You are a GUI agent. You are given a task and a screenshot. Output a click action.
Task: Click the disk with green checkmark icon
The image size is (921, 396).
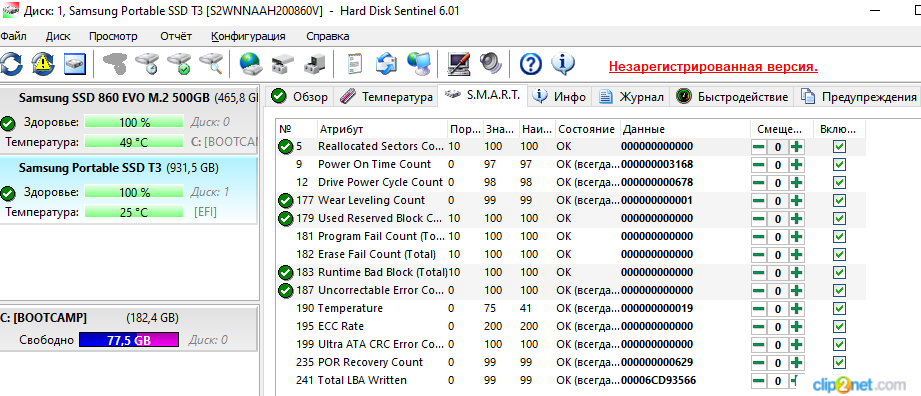[179, 63]
